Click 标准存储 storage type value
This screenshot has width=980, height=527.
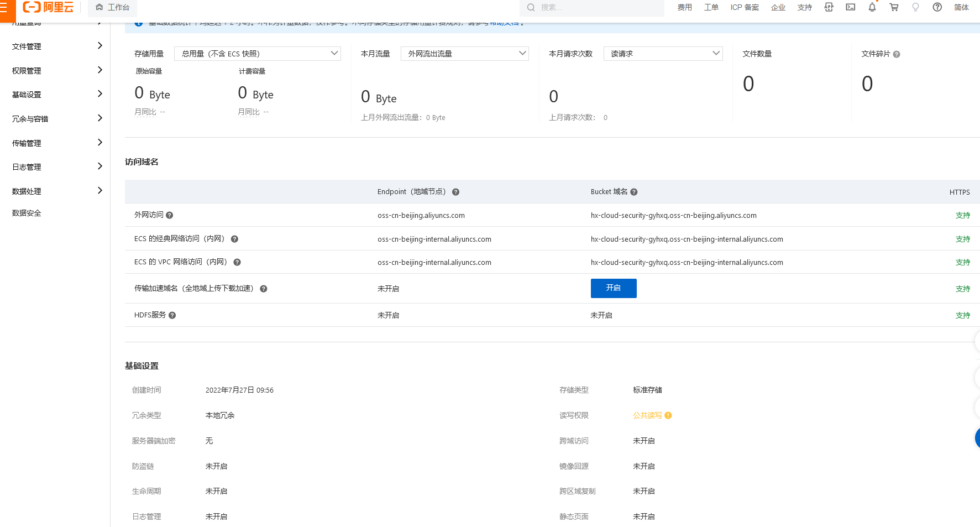coord(647,390)
